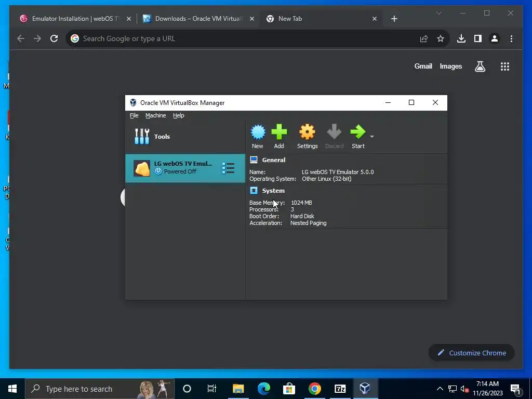The image size is (532, 399).
Task: Start the VM with green arrow
Action: click(357, 132)
